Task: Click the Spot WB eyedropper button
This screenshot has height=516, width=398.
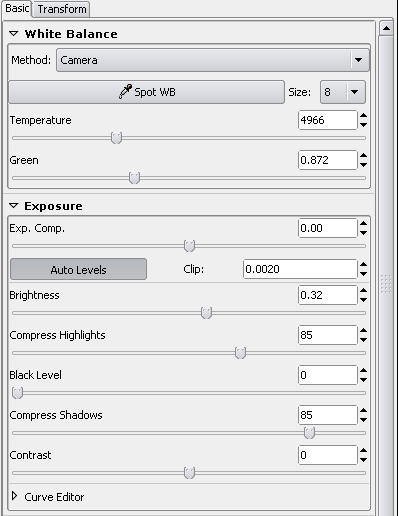Action: (146, 92)
